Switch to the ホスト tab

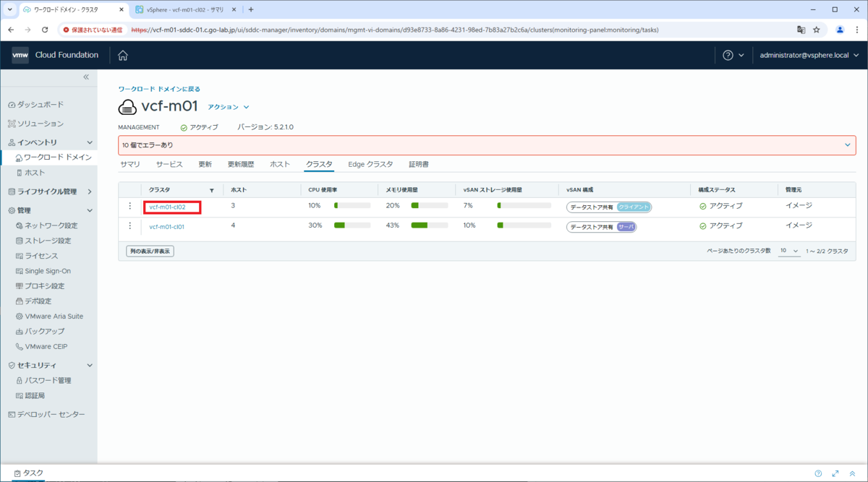tap(280, 164)
